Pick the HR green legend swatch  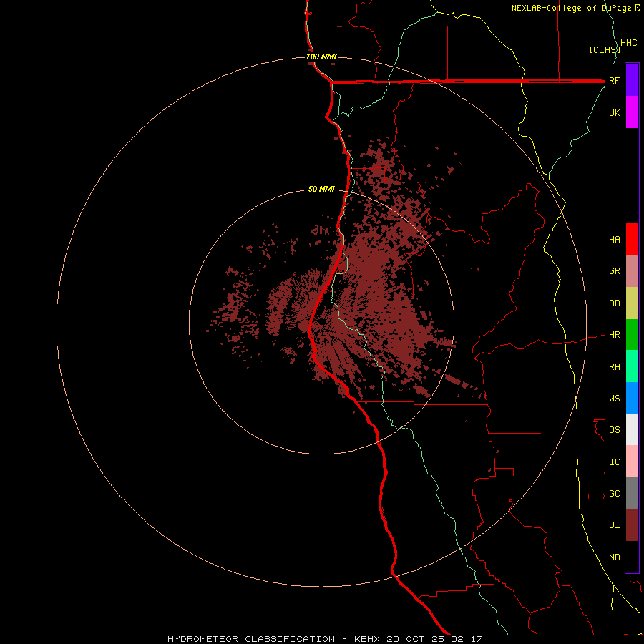pos(632,335)
